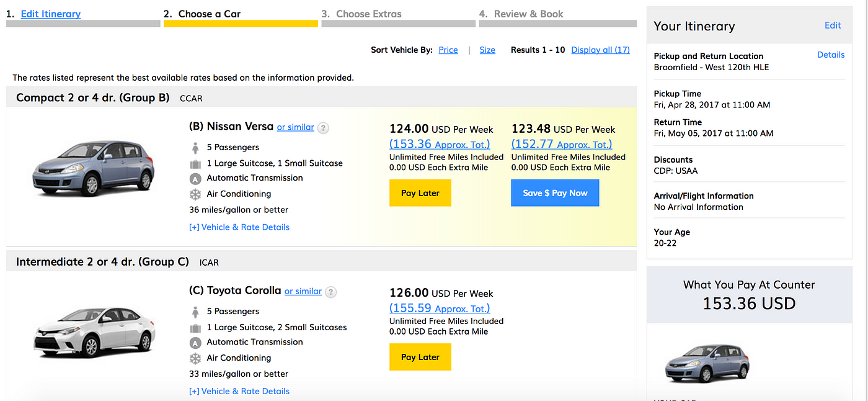Click Details link for pickup location
The width and height of the screenshot is (868, 401).
pyautogui.click(x=831, y=55)
